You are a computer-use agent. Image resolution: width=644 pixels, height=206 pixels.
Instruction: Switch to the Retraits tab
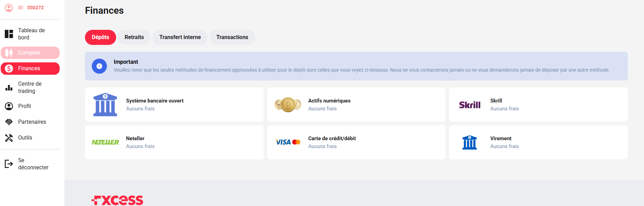tap(134, 37)
